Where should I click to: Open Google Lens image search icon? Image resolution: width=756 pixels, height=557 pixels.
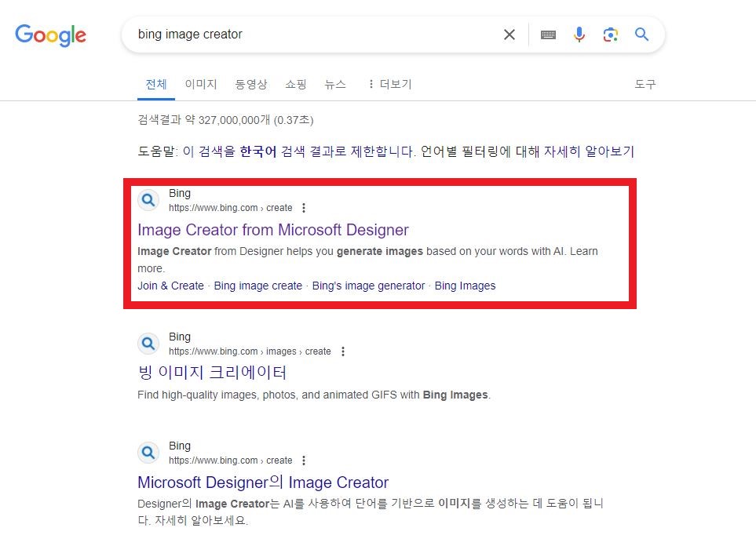coord(611,35)
